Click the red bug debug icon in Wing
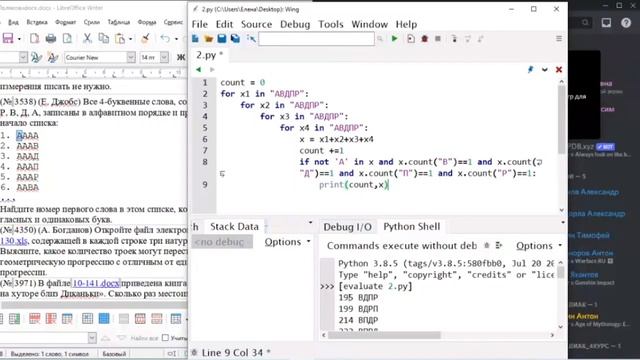The height and width of the screenshot is (360, 640). pyautogui.click(x=424, y=39)
